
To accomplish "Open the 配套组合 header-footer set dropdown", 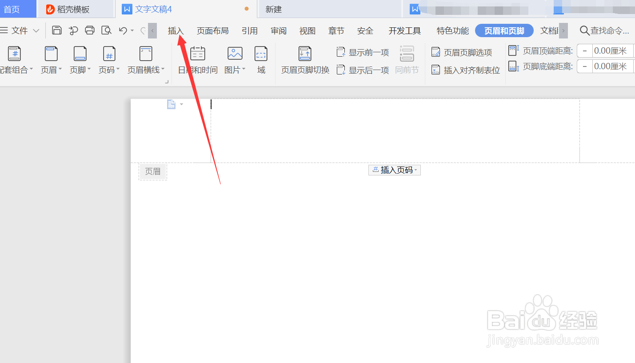I will tap(15, 60).
